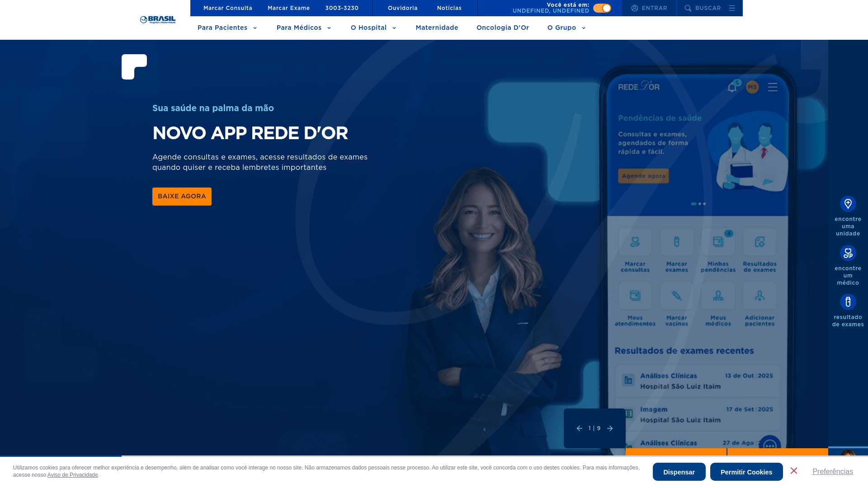
Task: Click the BAIXE AGORA button
Action: click(x=182, y=197)
